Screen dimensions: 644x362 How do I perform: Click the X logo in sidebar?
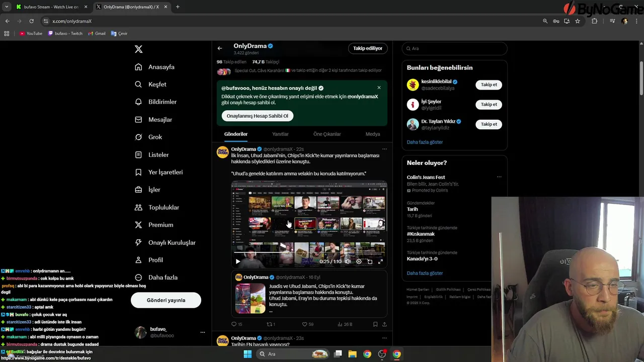[139, 49]
